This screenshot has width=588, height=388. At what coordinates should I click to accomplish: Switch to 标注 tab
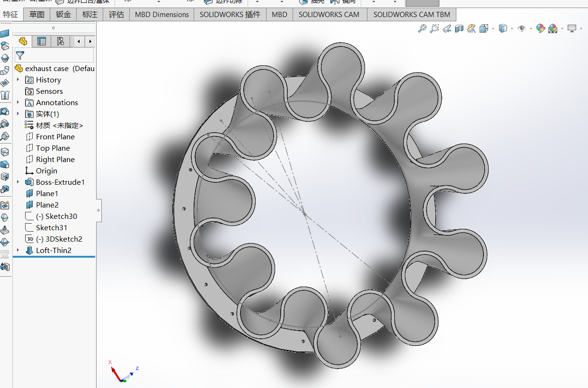click(90, 15)
